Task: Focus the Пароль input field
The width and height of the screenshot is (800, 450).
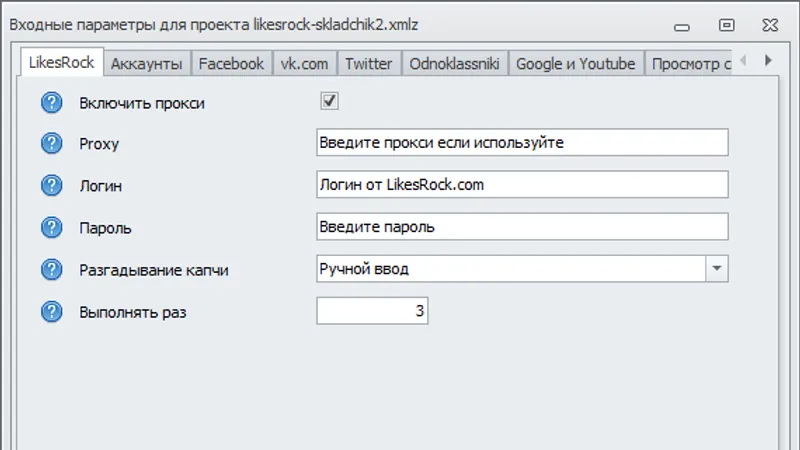Action: click(x=522, y=227)
